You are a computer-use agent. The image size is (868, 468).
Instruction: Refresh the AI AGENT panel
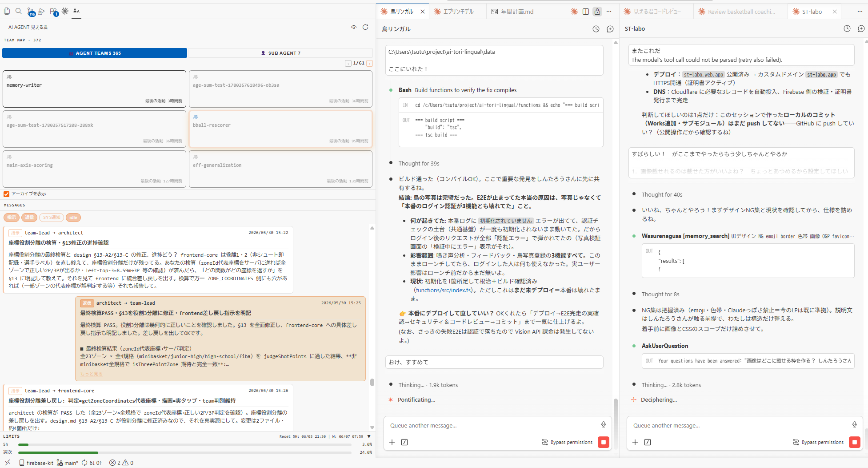click(365, 27)
